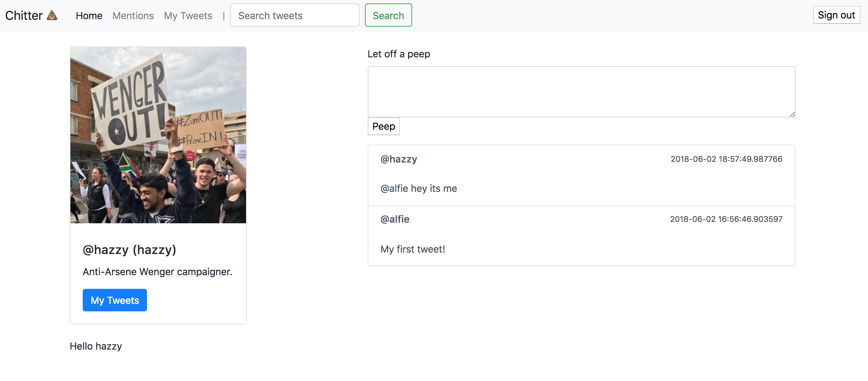Click the Wenger Out profile photo
Screen dimensions: 868x381
[158, 135]
